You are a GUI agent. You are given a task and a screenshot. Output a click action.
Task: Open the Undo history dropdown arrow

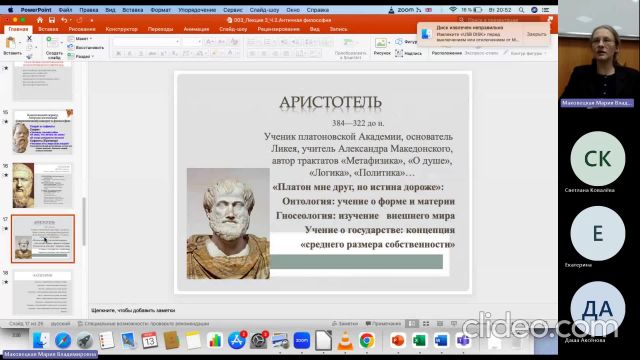(70, 20)
